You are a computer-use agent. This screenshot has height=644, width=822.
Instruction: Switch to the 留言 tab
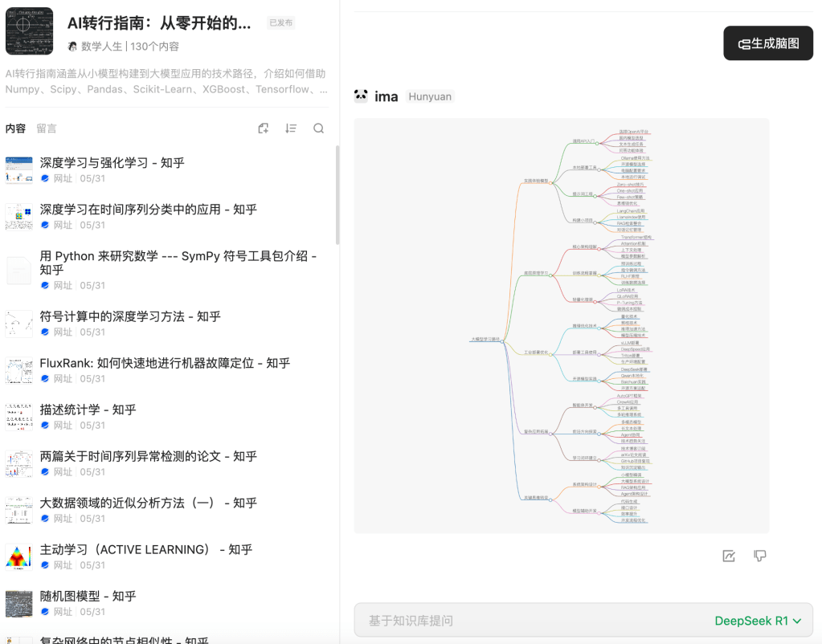pyautogui.click(x=47, y=128)
